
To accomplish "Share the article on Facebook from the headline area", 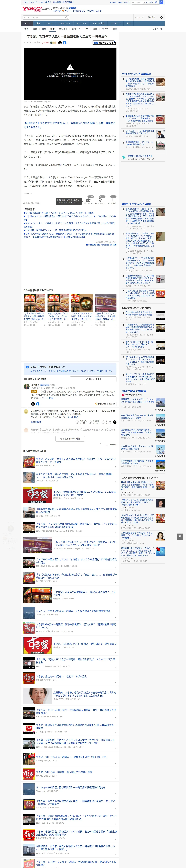I will point(64,43).
